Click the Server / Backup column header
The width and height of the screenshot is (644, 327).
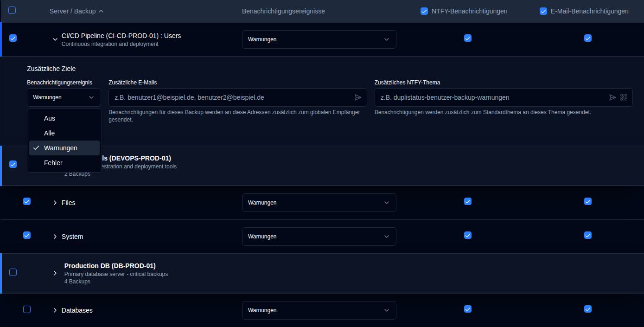pyautogui.click(x=77, y=11)
